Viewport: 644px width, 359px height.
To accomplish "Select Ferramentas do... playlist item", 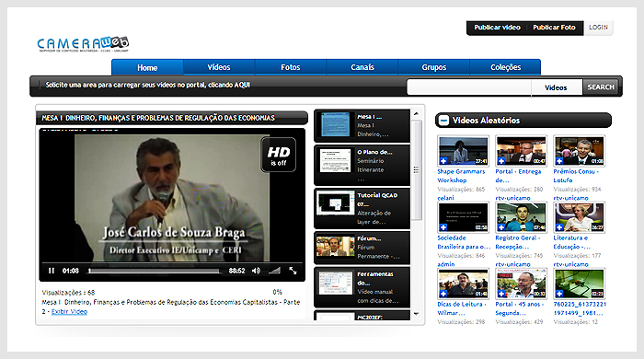I will click(362, 287).
